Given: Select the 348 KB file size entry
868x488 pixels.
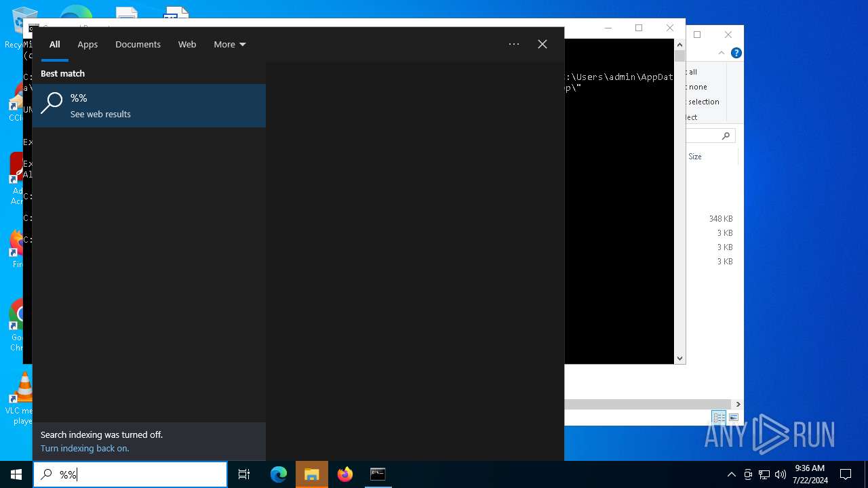Looking at the screenshot, I should click(x=720, y=219).
